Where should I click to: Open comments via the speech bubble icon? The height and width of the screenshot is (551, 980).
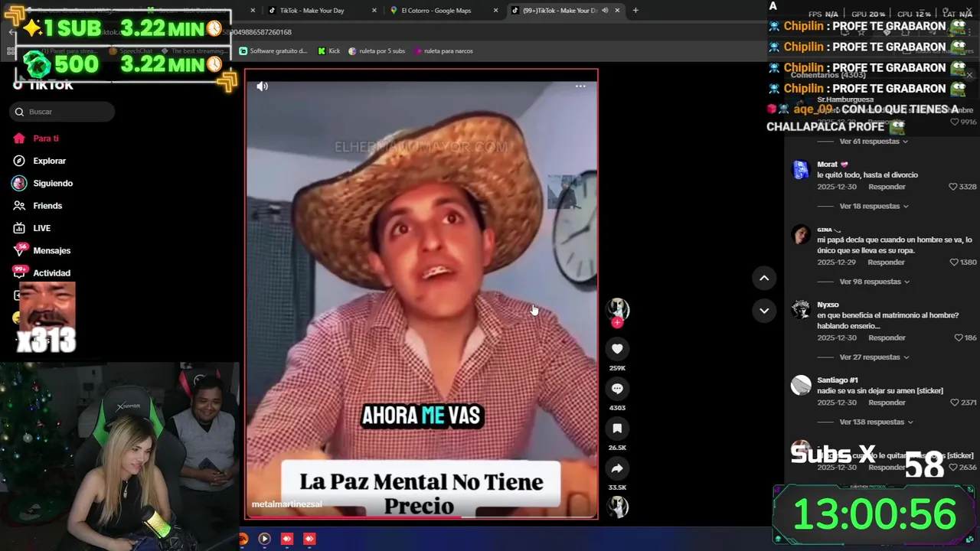point(617,389)
